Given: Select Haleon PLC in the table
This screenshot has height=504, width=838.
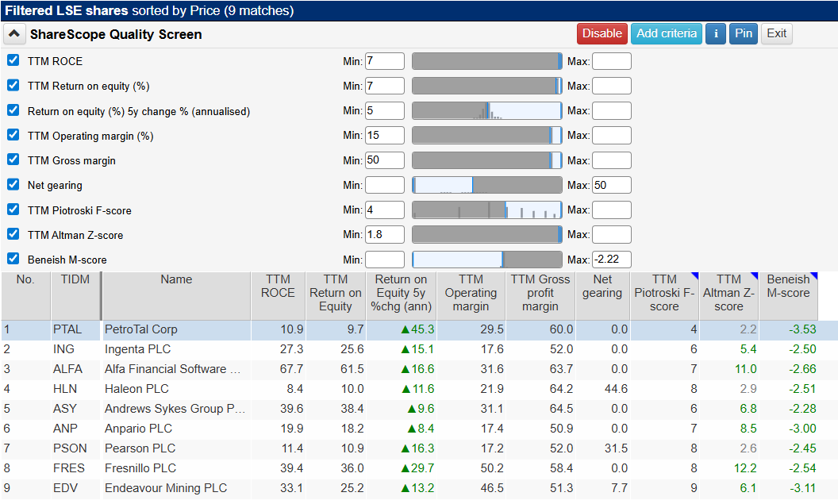Looking at the screenshot, I should [x=419, y=389].
